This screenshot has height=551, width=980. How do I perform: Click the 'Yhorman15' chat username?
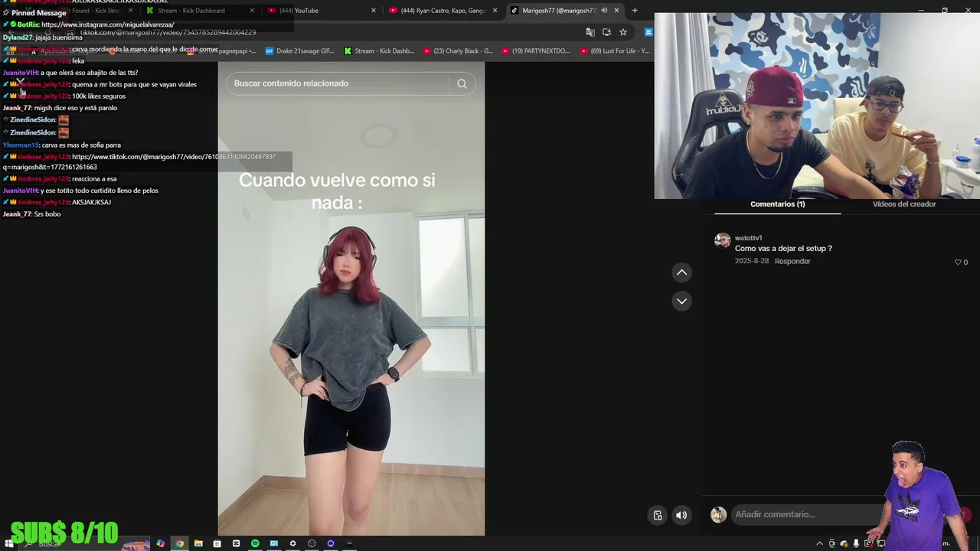[21, 145]
